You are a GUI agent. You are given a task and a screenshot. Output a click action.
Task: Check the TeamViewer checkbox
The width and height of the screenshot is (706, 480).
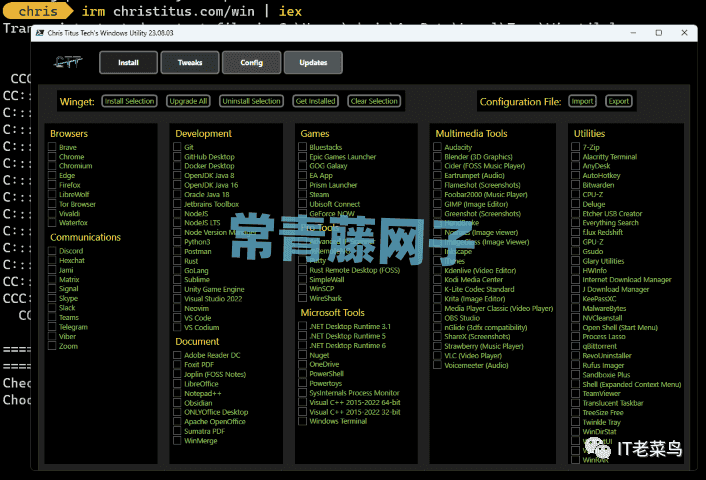(575, 393)
